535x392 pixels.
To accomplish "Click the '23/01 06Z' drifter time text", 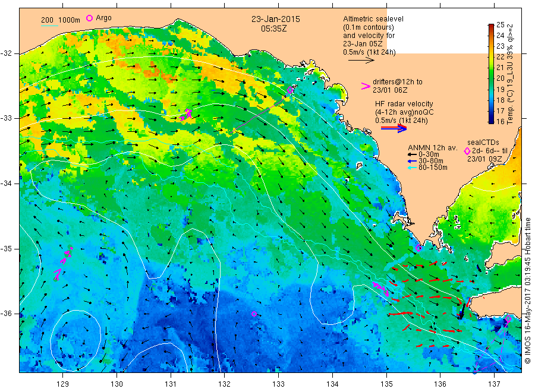I will tap(390, 90).
